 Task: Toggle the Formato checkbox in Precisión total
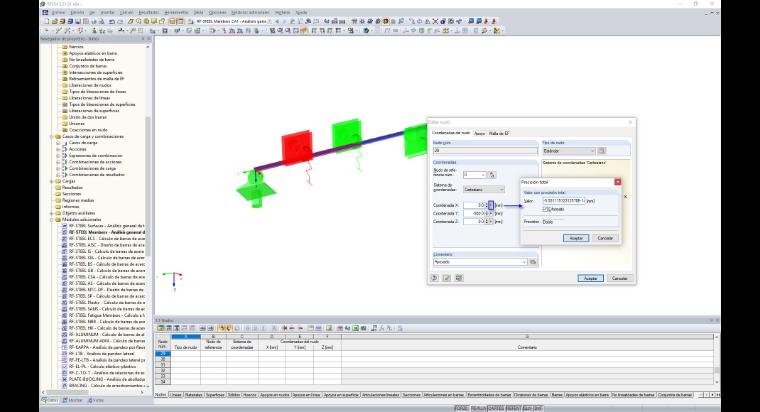click(545, 209)
